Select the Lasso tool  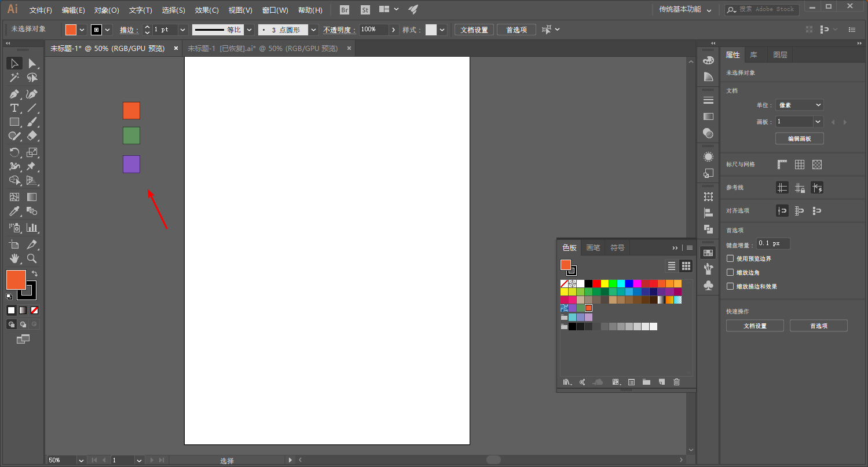32,78
